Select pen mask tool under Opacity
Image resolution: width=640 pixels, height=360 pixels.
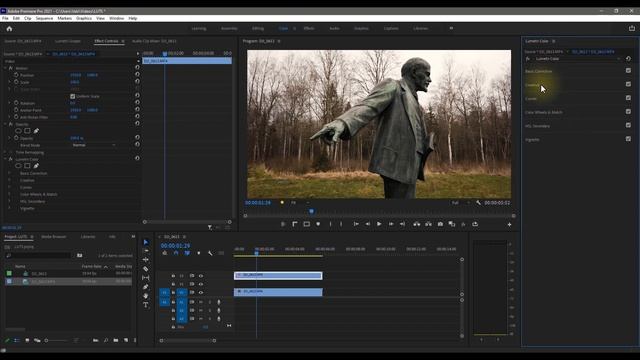pos(36,131)
